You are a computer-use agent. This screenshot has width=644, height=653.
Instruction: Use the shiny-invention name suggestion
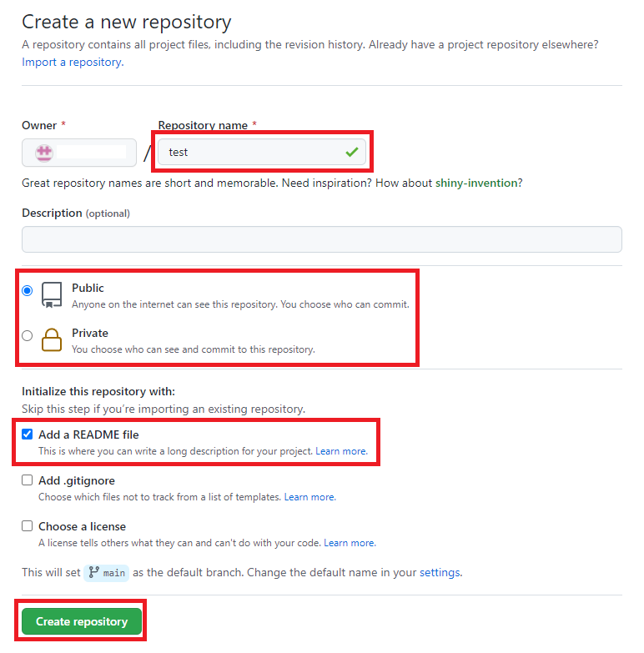coord(476,183)
